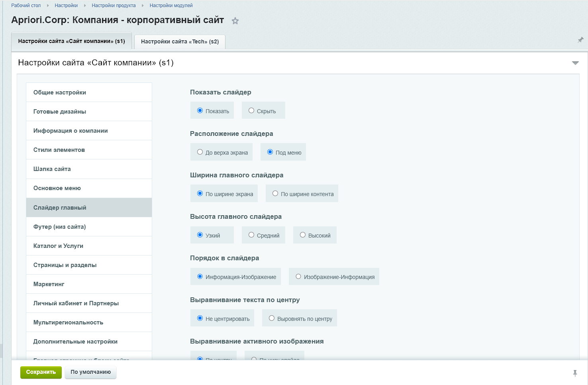Click the «По умолчанию» reset button
The width and height of the screenshot is (588, 385).
90,372
